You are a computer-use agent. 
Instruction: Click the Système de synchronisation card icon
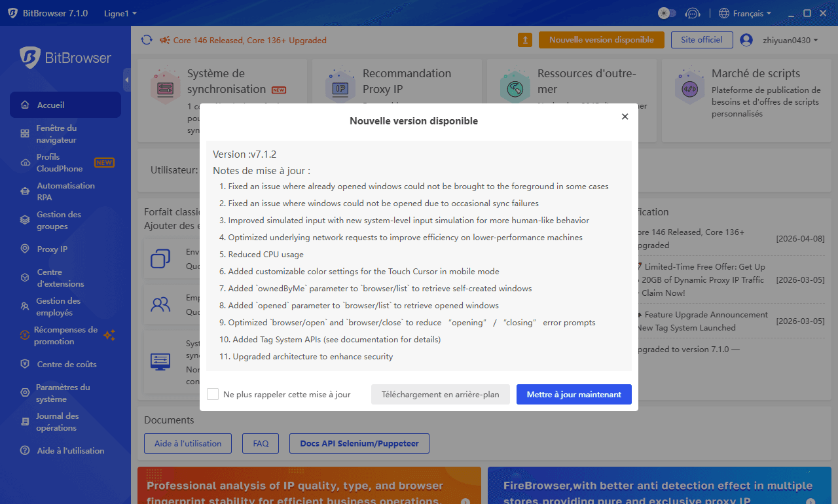pos(165,87)
